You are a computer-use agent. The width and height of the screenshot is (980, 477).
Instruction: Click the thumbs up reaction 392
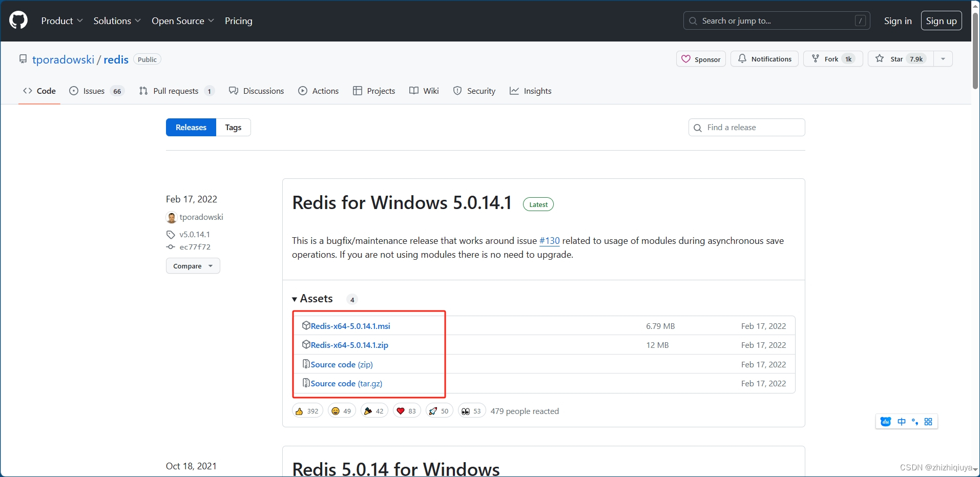pos(307,411)
